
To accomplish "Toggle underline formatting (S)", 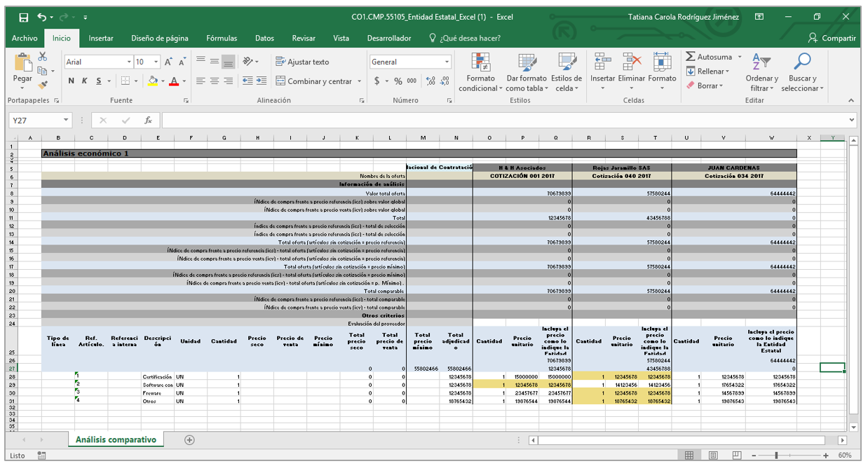I will coord(99,81).
